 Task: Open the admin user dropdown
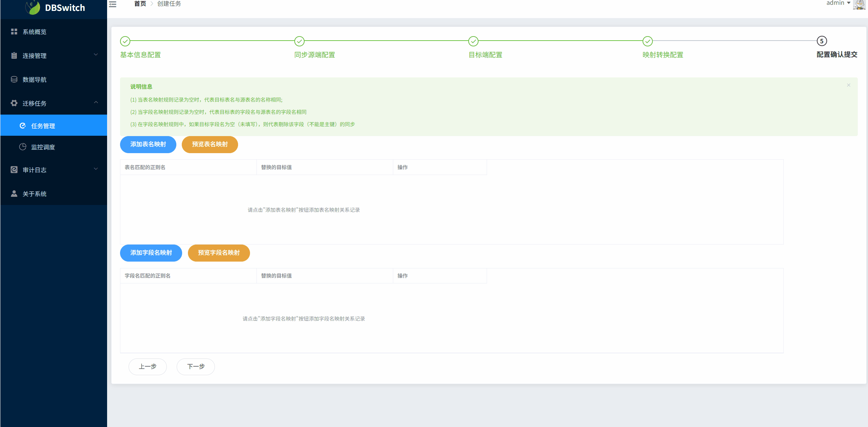click(839, 3)
